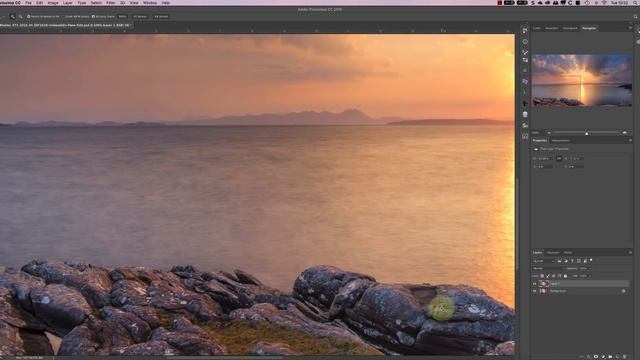Click the 100% zoom button
Screen dimensions: 640x360
tap(122, 16)
